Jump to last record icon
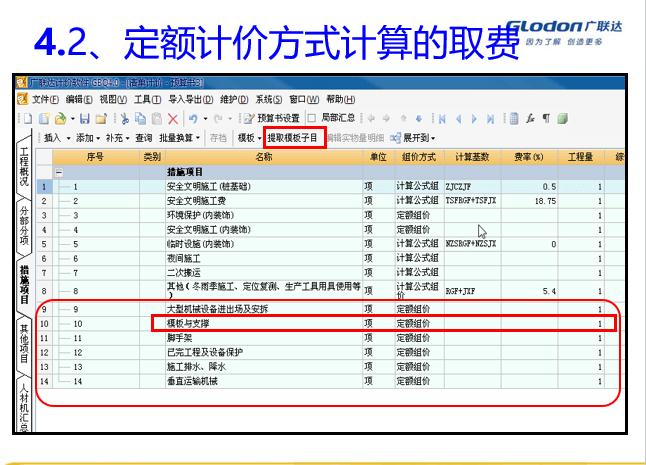Image resolution: width=646 pixels, height=465 pixels. [x=490, y=119]
